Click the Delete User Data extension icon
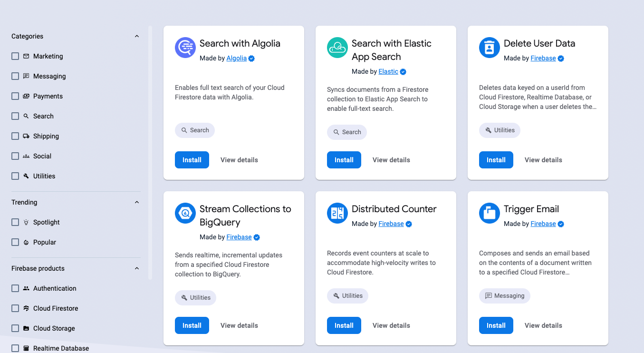644x353 pixels. (490, 48)
